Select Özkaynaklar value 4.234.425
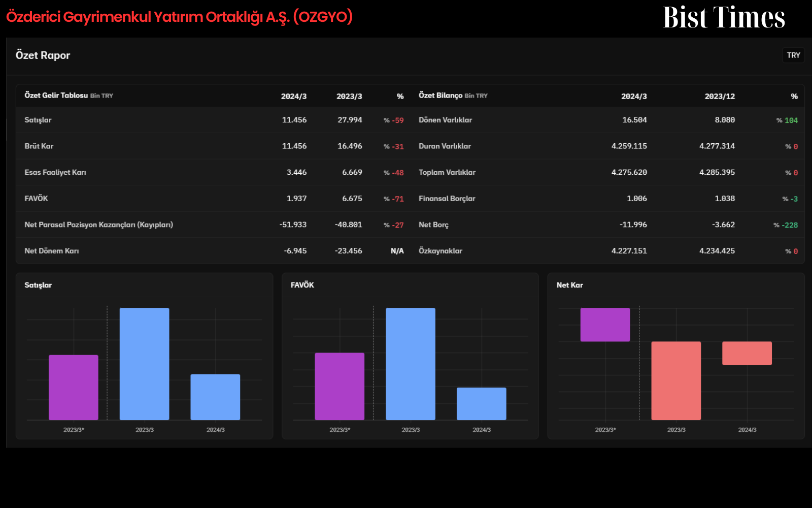Screen dimensions: 812x508 (717, 251)
